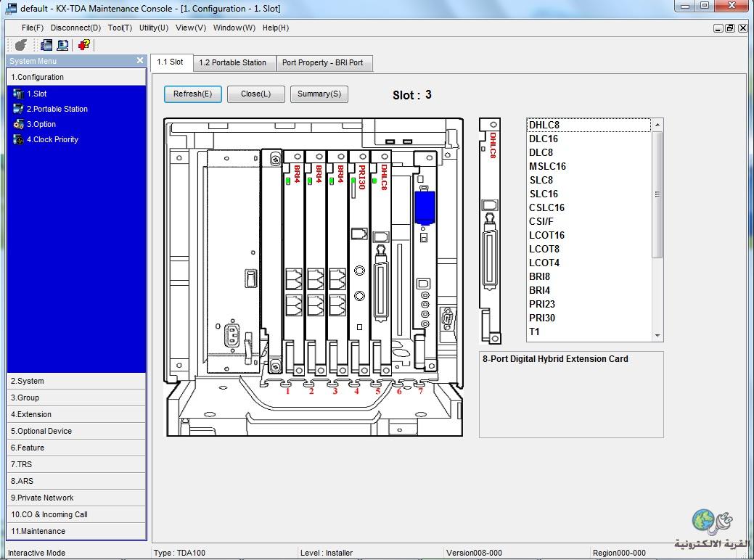The height and width of the screenshot is (560, 754).
Task: Select MSLC16 in the card list
Action: pos(589,167)
